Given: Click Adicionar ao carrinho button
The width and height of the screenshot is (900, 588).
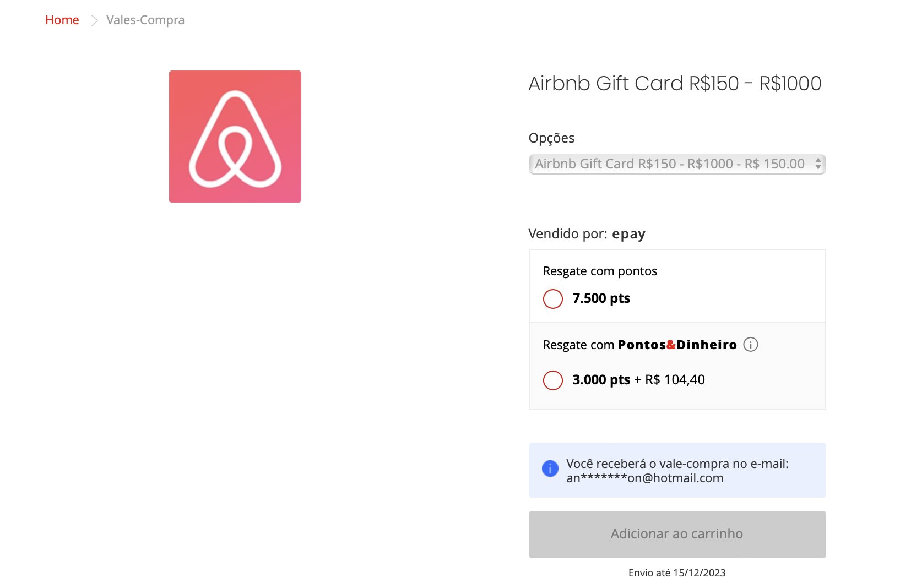Looking at the screenshot, I should [x=677, y=535].
